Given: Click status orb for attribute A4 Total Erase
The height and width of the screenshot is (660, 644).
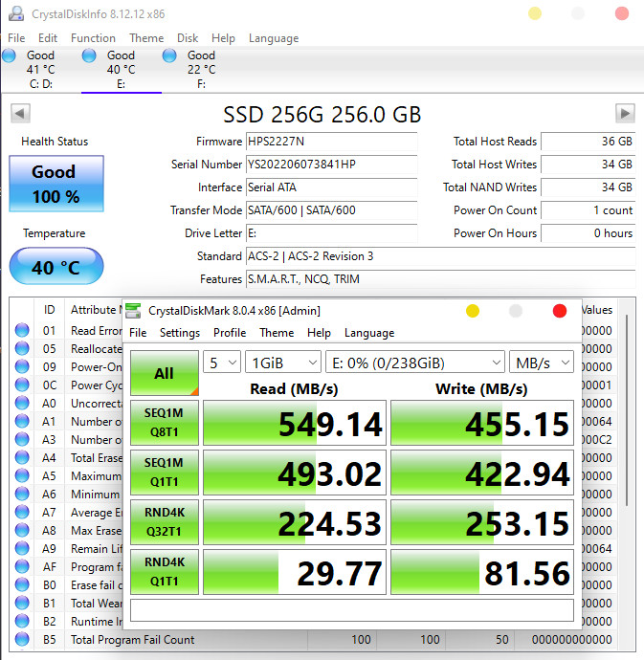Looking at the screenshot, I should pyautogui.click(x=22, y=457).
